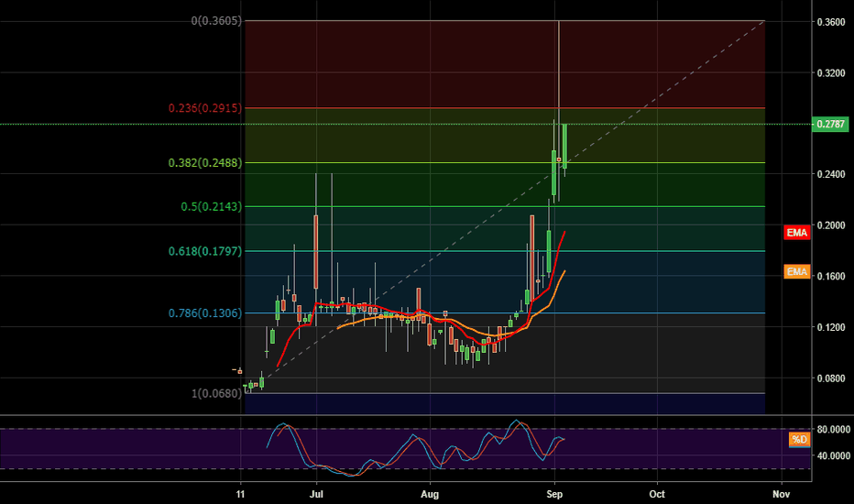
Task: Click the 11 date on time axis
Action: (x=240, y=494)
